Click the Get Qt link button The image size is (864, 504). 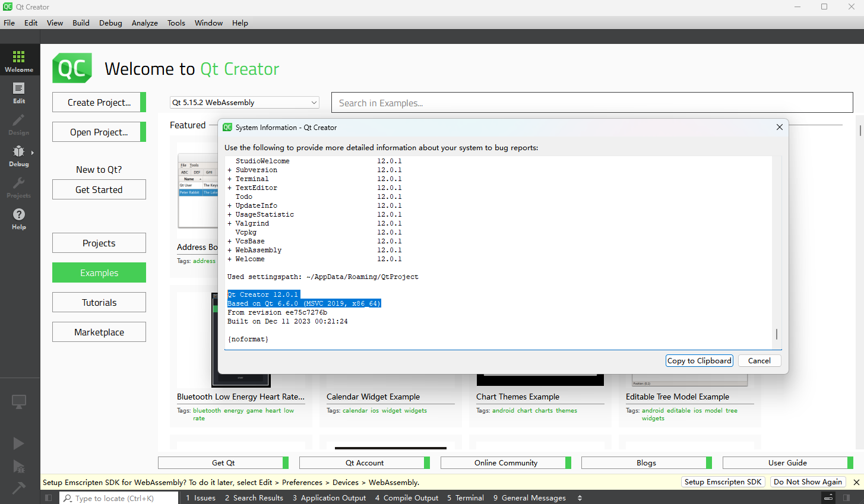point(223,462)
